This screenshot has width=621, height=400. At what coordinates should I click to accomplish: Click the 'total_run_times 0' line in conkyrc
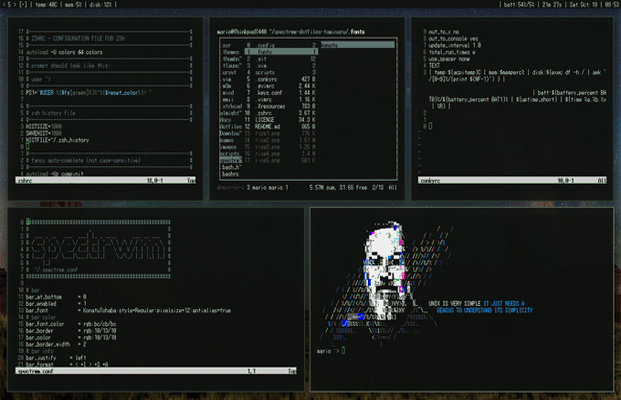pyautogui.click(x=452, y=52)
